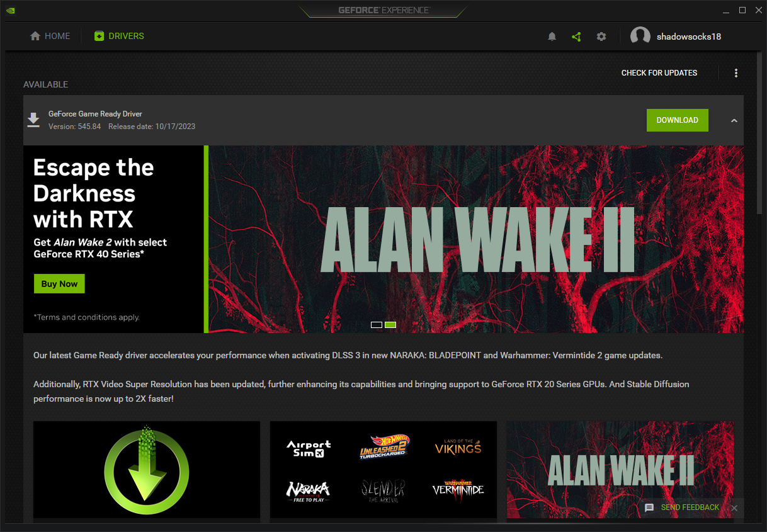767x532 pixels.
Task: Click the NVIDIA logo in title bar
Action: (11, 11)
